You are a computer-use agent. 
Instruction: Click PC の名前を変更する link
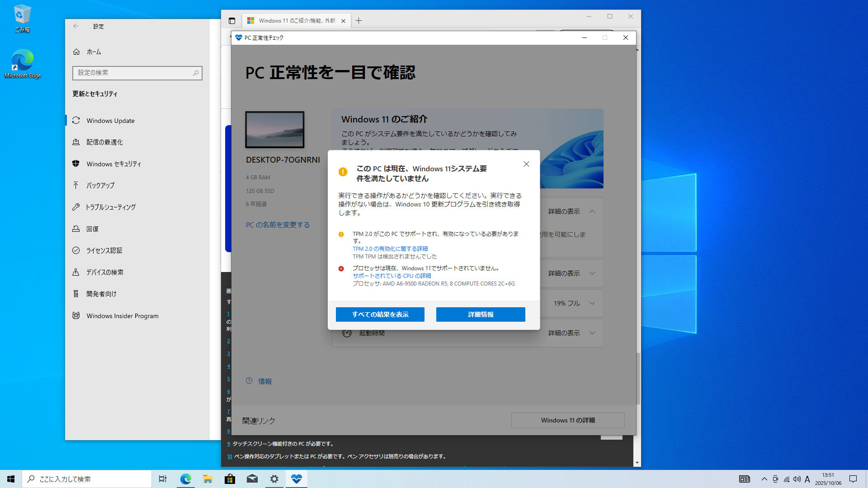[278, 225]
